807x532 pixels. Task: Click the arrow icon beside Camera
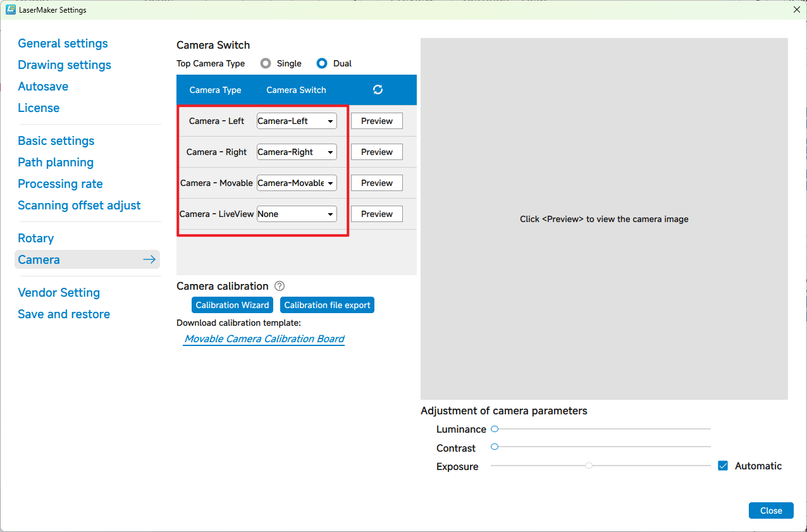[149, 259]
